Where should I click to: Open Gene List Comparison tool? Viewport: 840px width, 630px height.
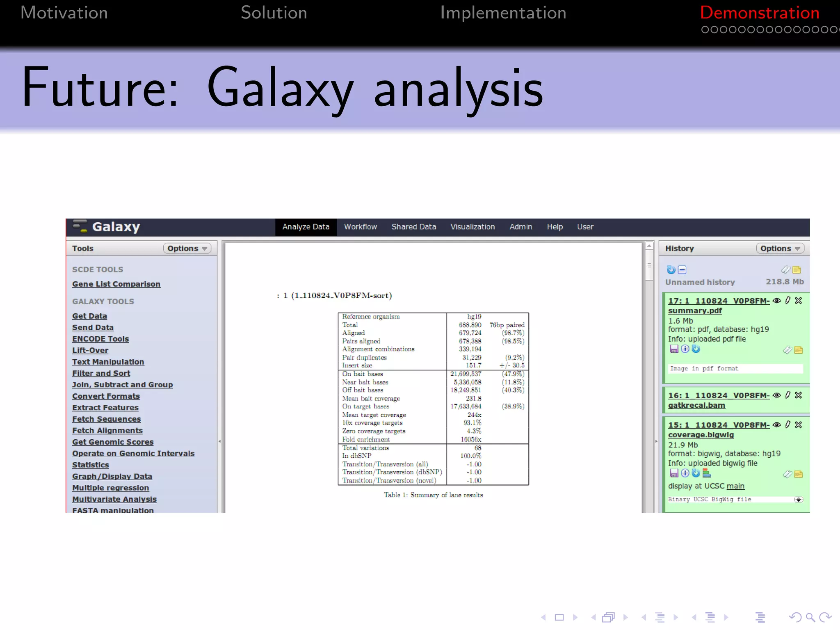(116, 284)
